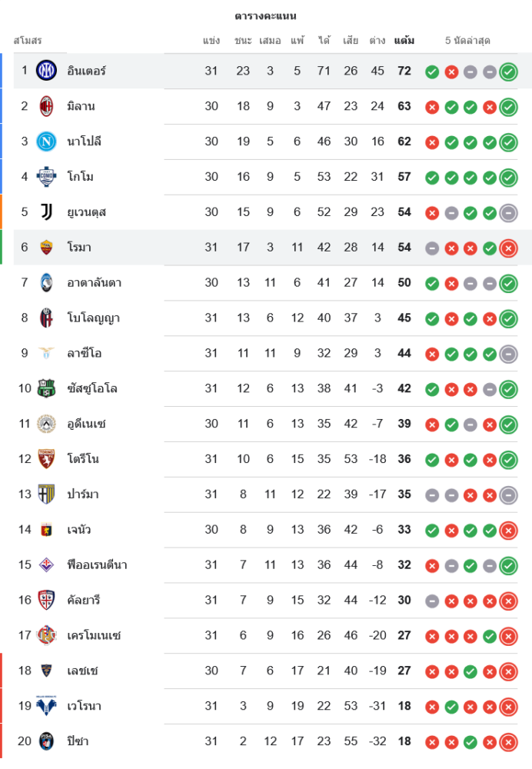Click the Pisa crest icon
The width and height of the screenshot is (532, 769).
tap(46, 741)
